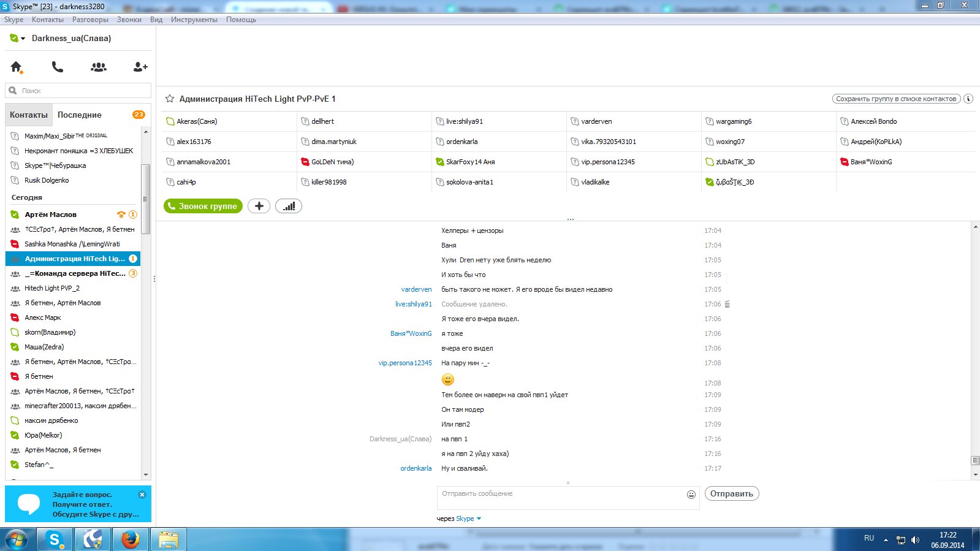
Task: Open the Помощь menu
Action: (x=241, y=20)
